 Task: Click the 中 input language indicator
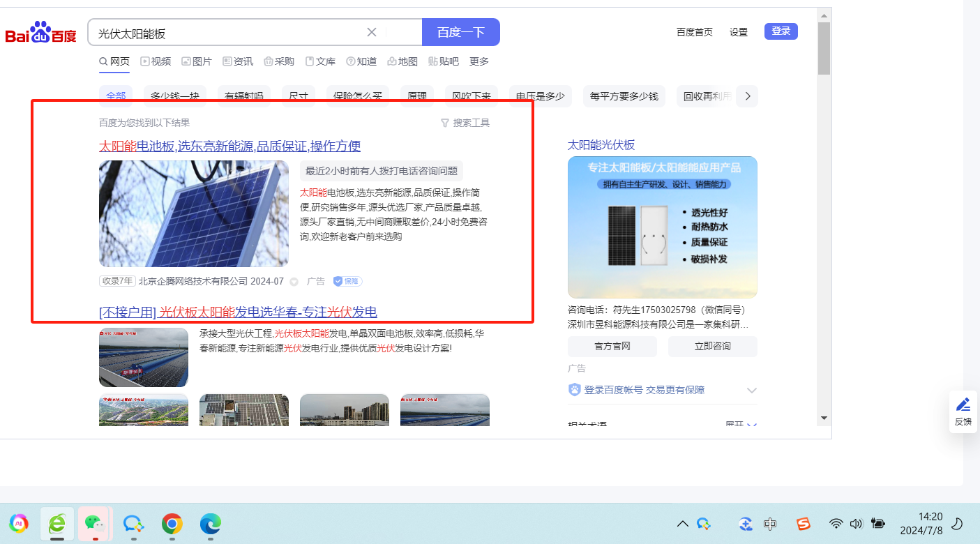click(770, 524)
